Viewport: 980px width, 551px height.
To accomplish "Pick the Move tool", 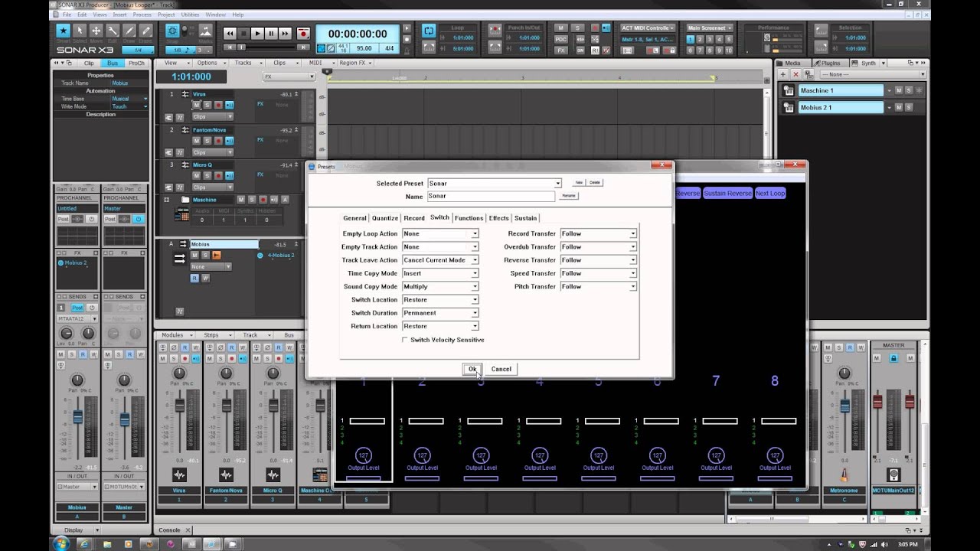I will pyautogui.click(x=96, y=32).
